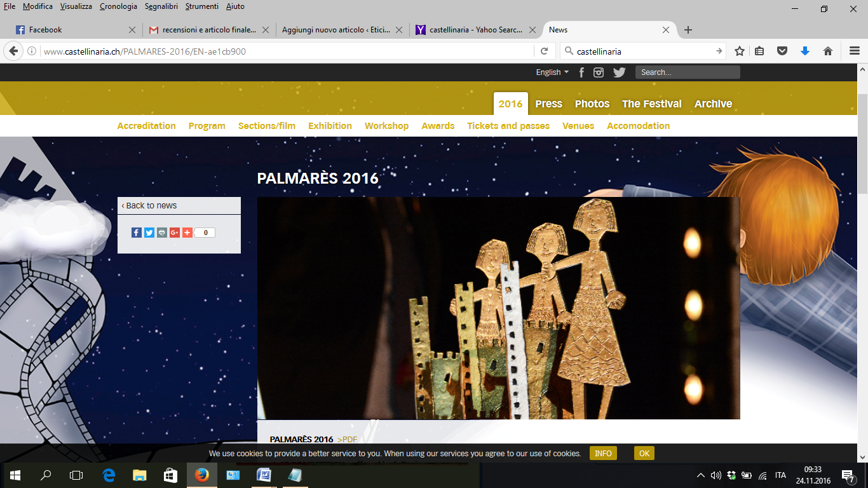This screenshot has width=868, height=488.
Task: Open the Firefox hamburger menu
Action: (855, 51)
